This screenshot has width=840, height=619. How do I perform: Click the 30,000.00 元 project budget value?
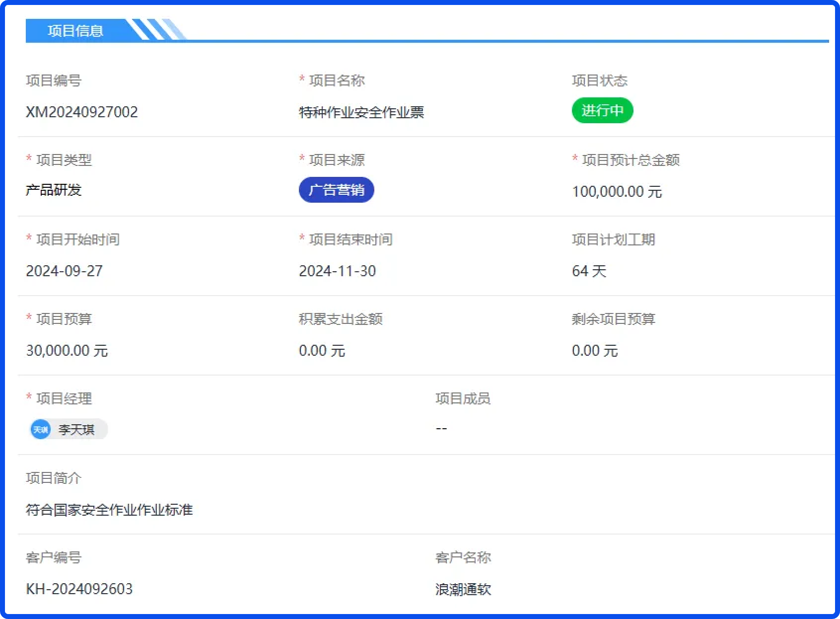67,351
